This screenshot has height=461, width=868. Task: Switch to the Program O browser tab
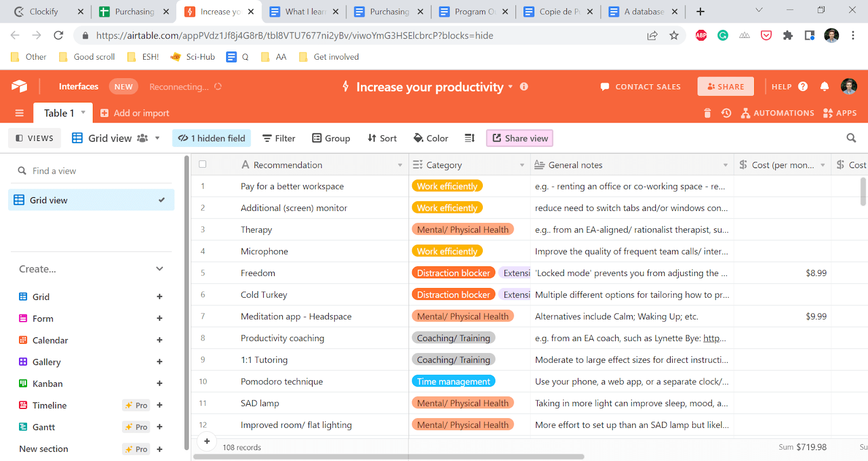coord(474,11)
